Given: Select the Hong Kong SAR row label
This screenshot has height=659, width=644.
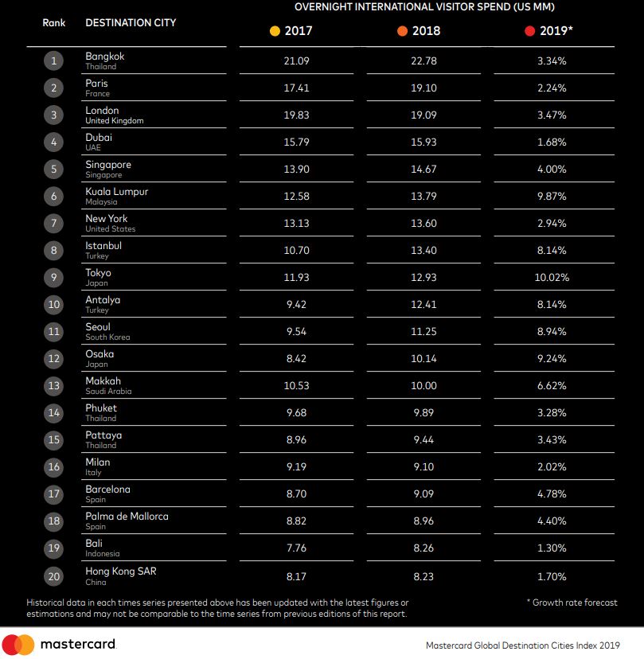Looking at the screenshot, I should [x=121, y=571].
